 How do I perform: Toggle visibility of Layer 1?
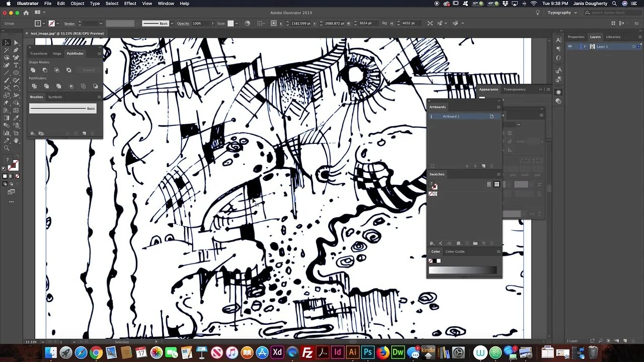pyautogui.click(x=570, y=46)
